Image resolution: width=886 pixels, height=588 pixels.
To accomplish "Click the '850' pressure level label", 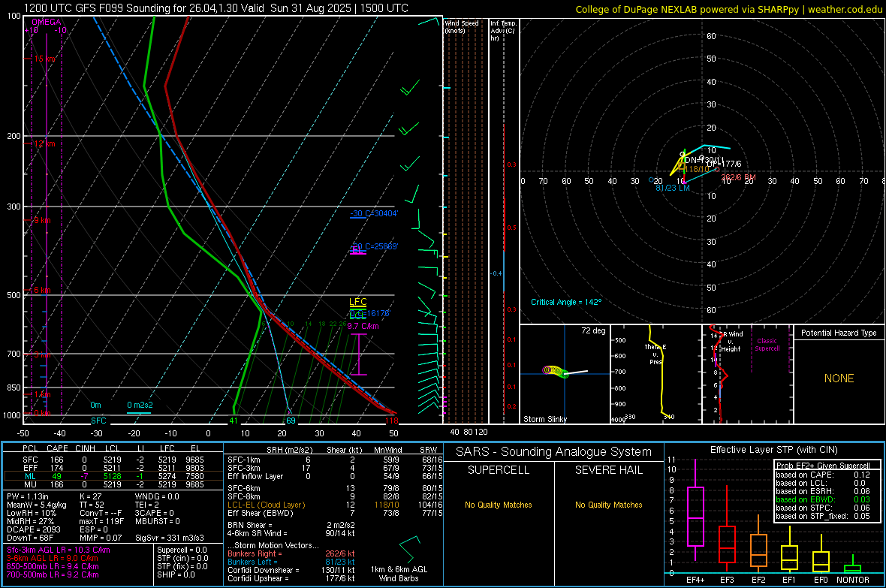I will point(14,387).
